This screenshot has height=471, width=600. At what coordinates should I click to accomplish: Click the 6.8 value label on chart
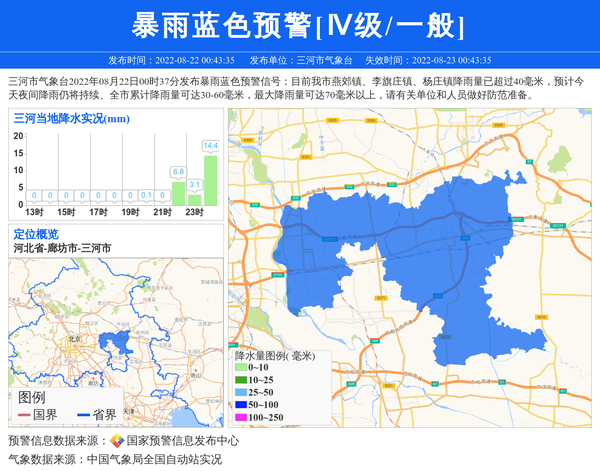pyautogui.click(x=178, y=172)
